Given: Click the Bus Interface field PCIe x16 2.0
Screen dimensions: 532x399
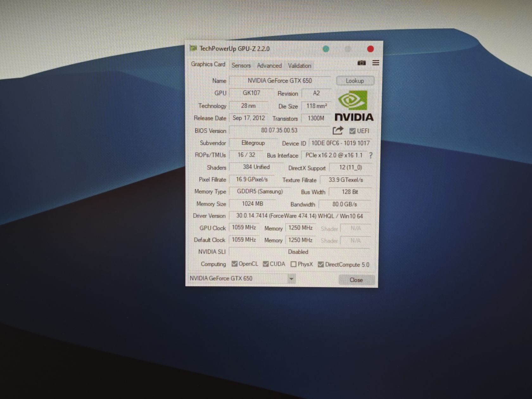Looking at the screenshot, I should [334, 155].
